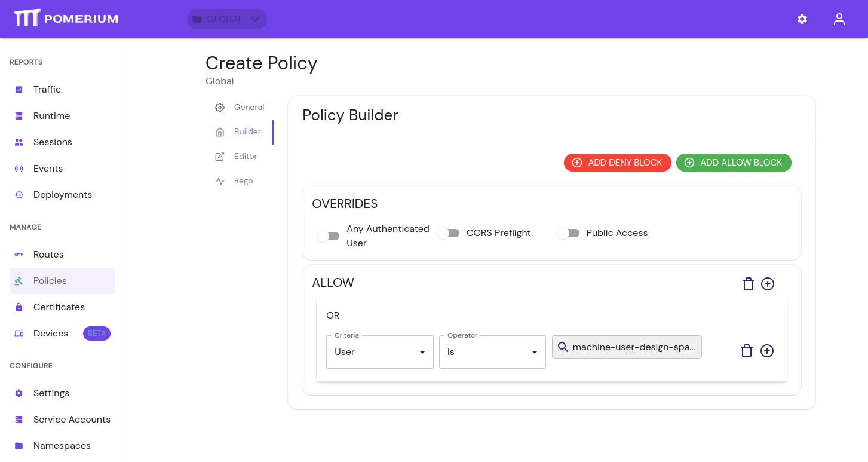Delete the ALLOW block using the trash icon
This screenshot has height=462, width=868.
coord(749,284)
